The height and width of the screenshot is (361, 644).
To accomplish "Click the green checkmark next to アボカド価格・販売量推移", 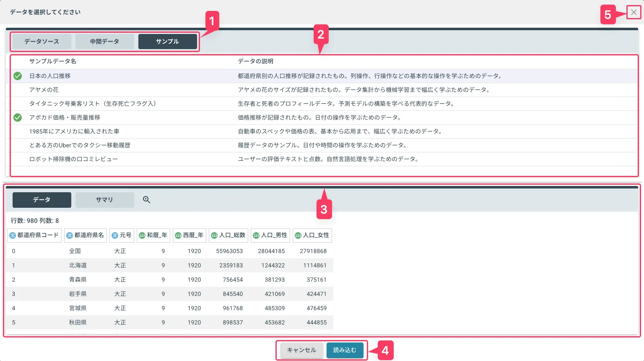I will [18, 118].
